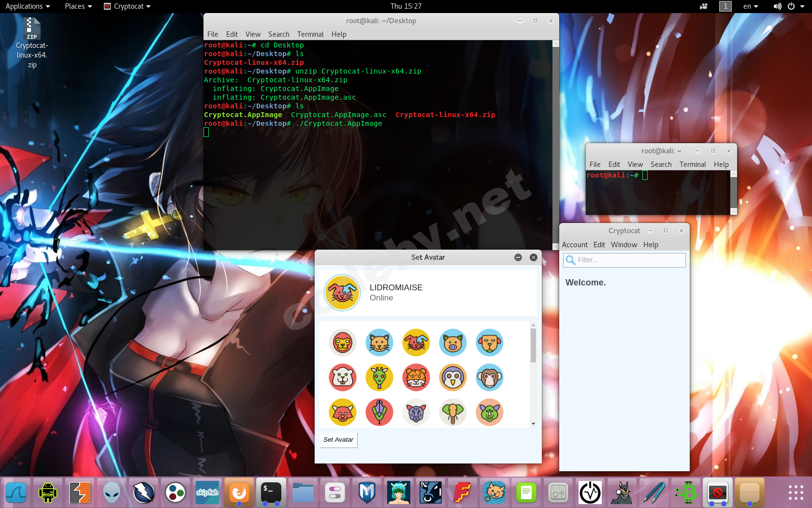Image resolution: width=812 pixels, height=508 pixels.
Task: Open the Applications menu
Action: pyautogui.click(x=28, y=6)
